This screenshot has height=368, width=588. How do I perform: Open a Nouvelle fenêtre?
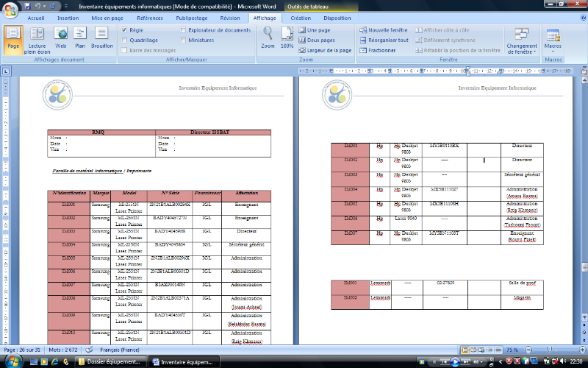coord(384,29)
